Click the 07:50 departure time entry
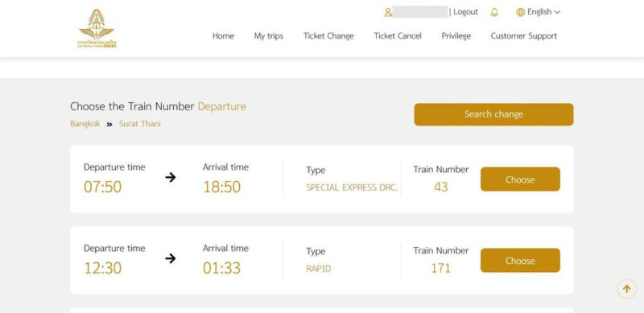 click(x=103, y=187)
